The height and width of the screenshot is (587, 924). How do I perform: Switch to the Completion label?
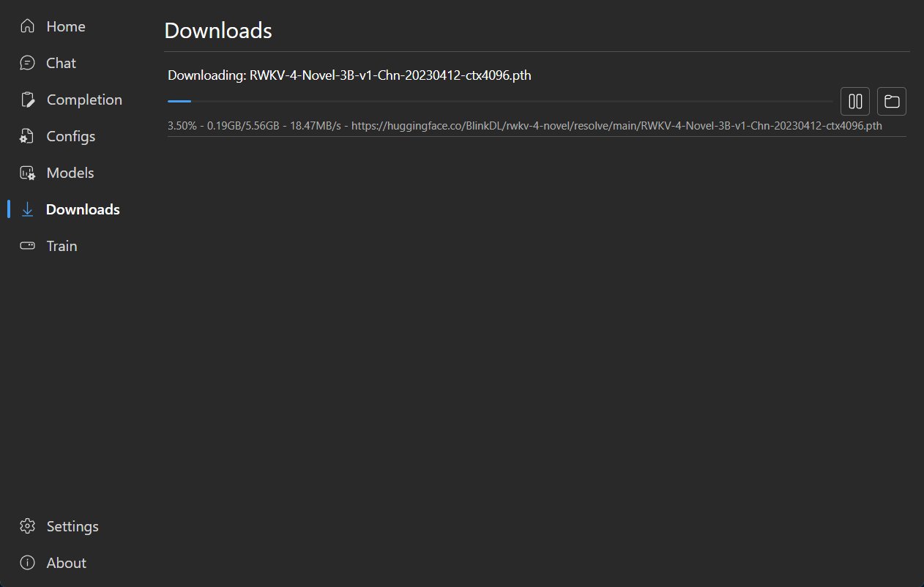click(x=84, y=100)
